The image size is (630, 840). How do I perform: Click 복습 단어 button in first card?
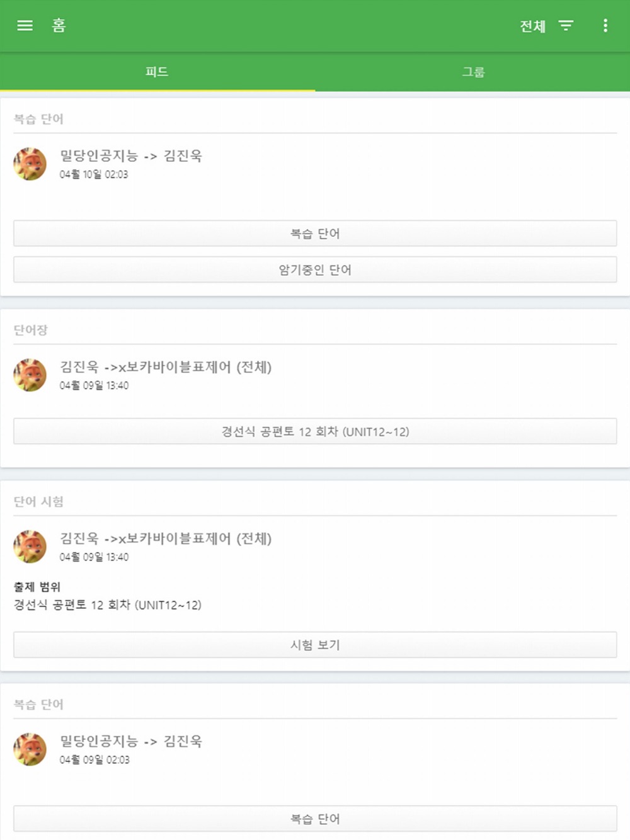point(315,234)
